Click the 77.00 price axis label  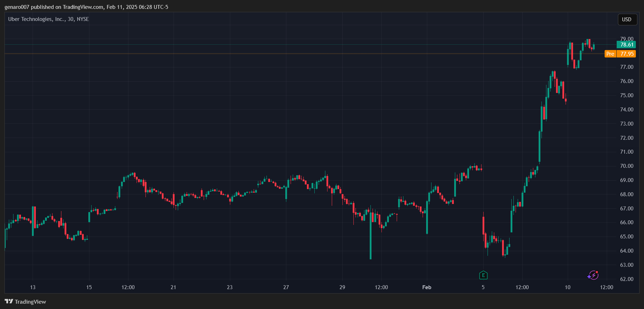(627, 67)
